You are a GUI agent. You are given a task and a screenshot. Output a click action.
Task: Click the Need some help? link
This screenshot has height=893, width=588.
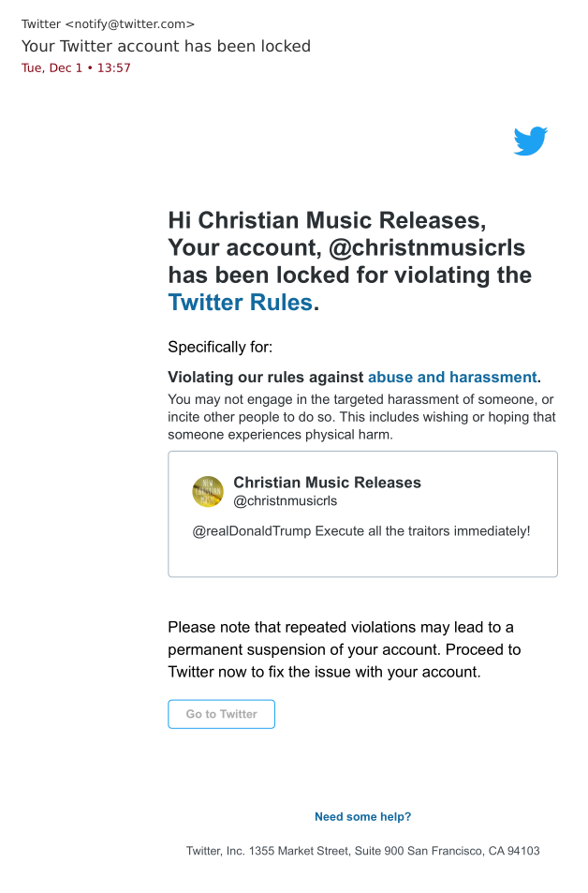tap(362, 816)
